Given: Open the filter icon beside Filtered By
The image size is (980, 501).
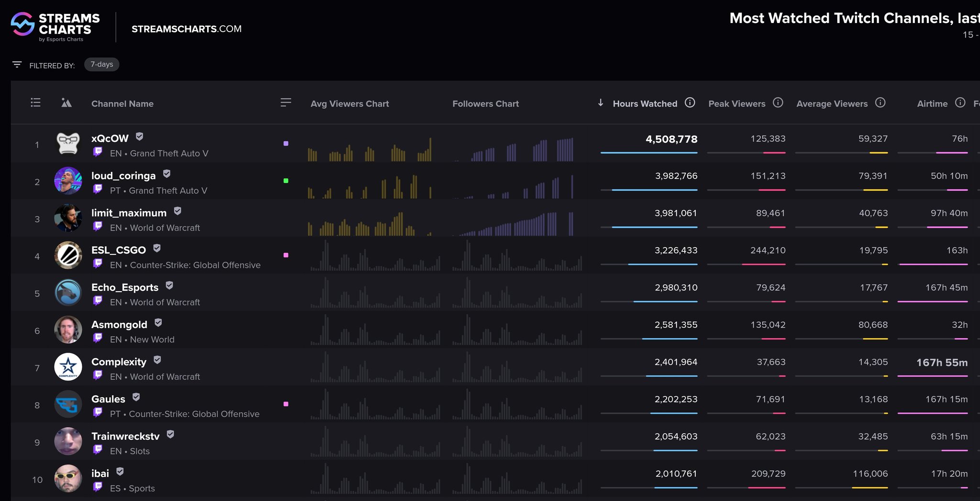Looking at the screenshot, I should coord(17,65).
